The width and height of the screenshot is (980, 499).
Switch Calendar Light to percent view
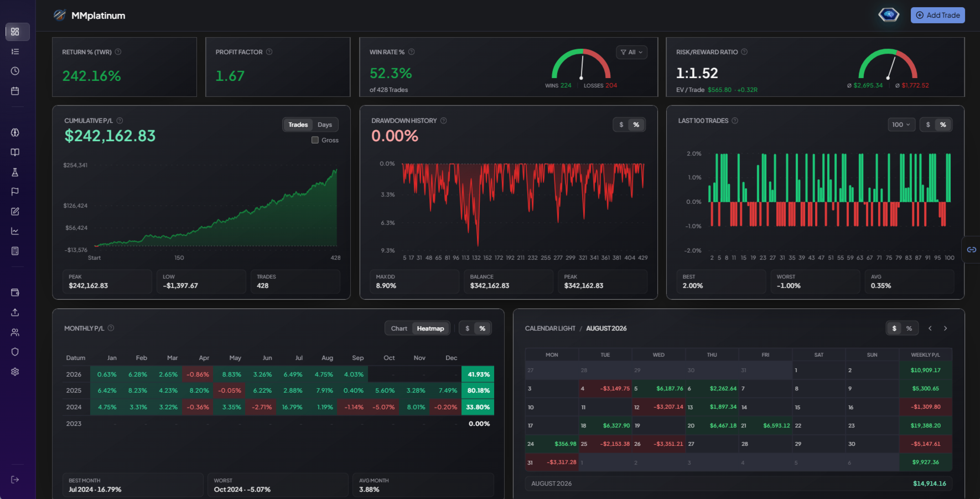909,328
